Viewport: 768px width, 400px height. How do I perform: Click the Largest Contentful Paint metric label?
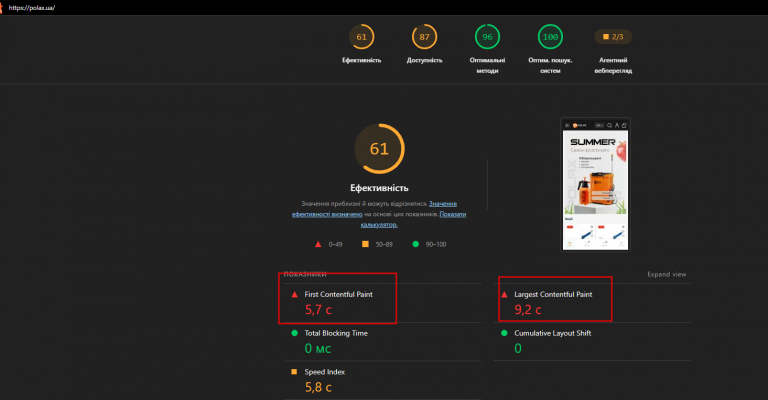[x=553, y=294]
